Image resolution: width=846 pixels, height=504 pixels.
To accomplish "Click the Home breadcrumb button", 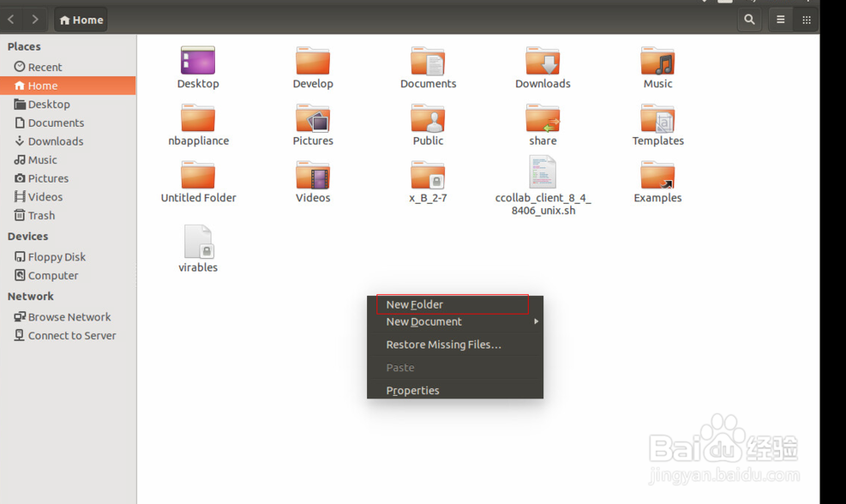I will pyautogui.click(x=80, y=19).
